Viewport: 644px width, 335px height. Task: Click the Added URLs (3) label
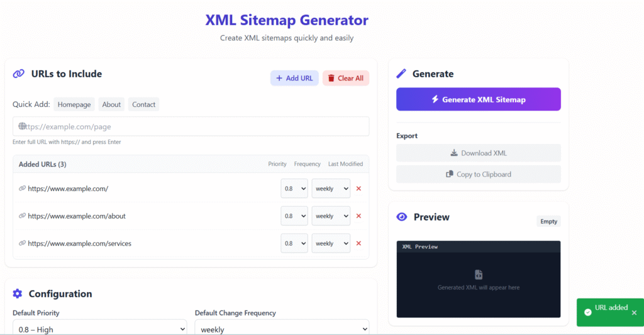[42, 164]
